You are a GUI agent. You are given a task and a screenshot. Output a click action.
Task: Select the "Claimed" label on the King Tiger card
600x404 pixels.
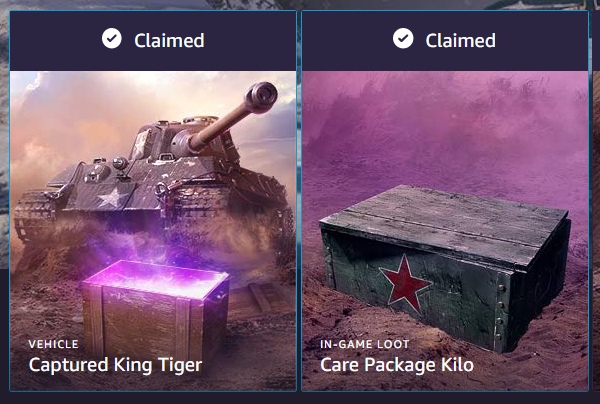(169, 41)
